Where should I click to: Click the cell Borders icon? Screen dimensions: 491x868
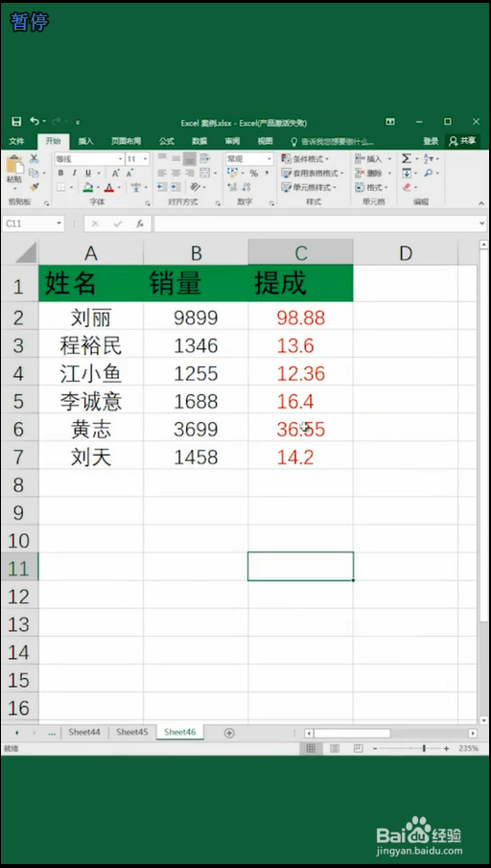coord(60,188)
